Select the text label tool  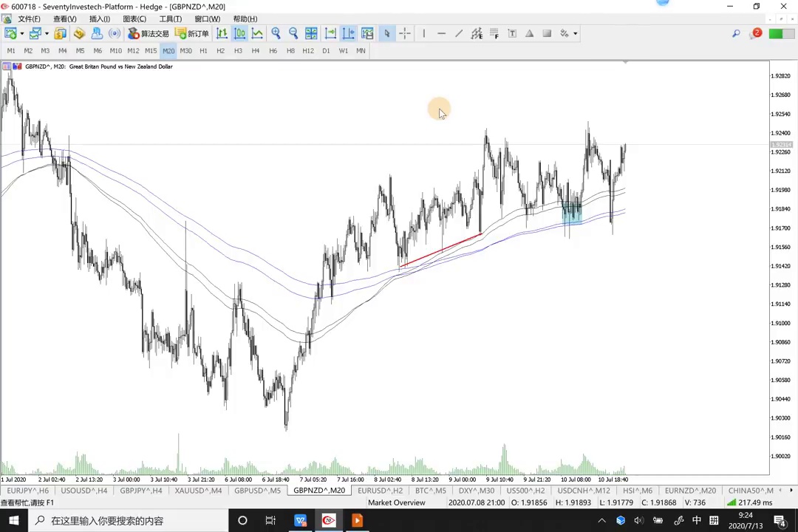pos(512,33)
